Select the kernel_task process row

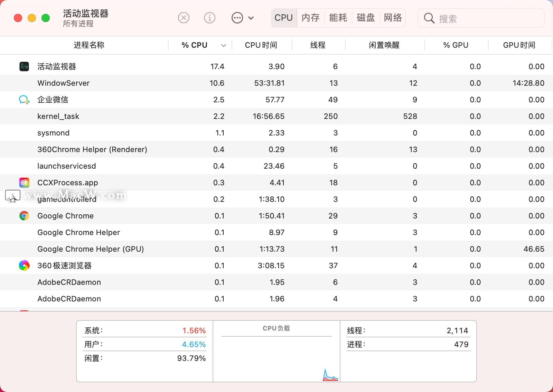coord(276,116)
